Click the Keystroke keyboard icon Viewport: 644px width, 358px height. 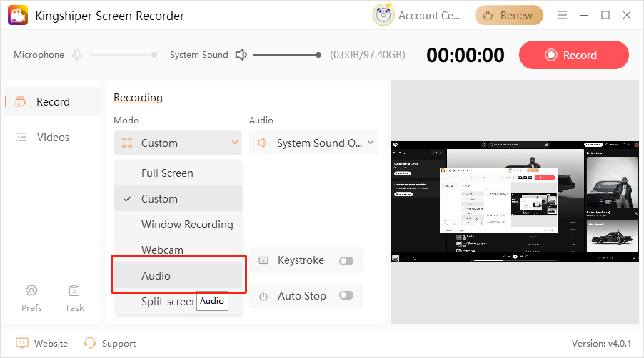263,260
